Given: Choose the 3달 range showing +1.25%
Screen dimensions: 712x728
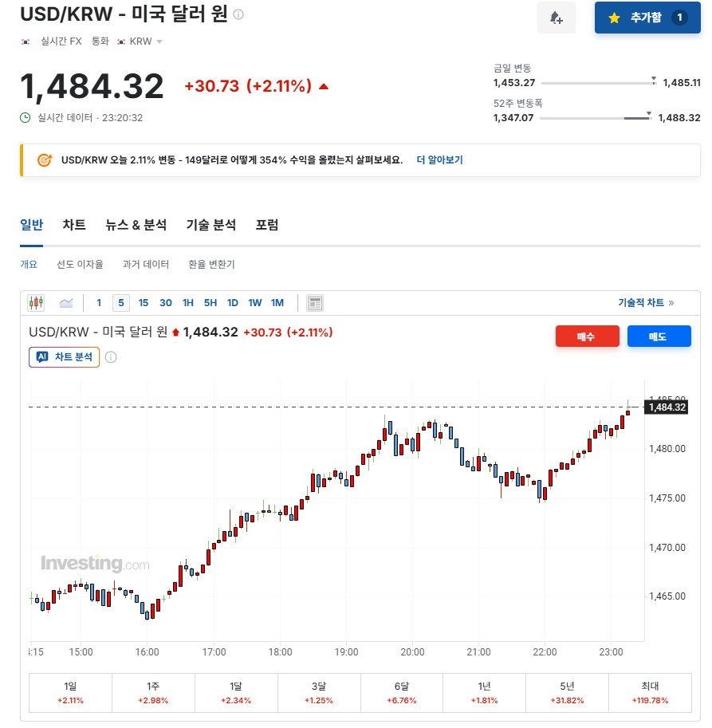Looking at the screenshot, I should tap(319, 693).
